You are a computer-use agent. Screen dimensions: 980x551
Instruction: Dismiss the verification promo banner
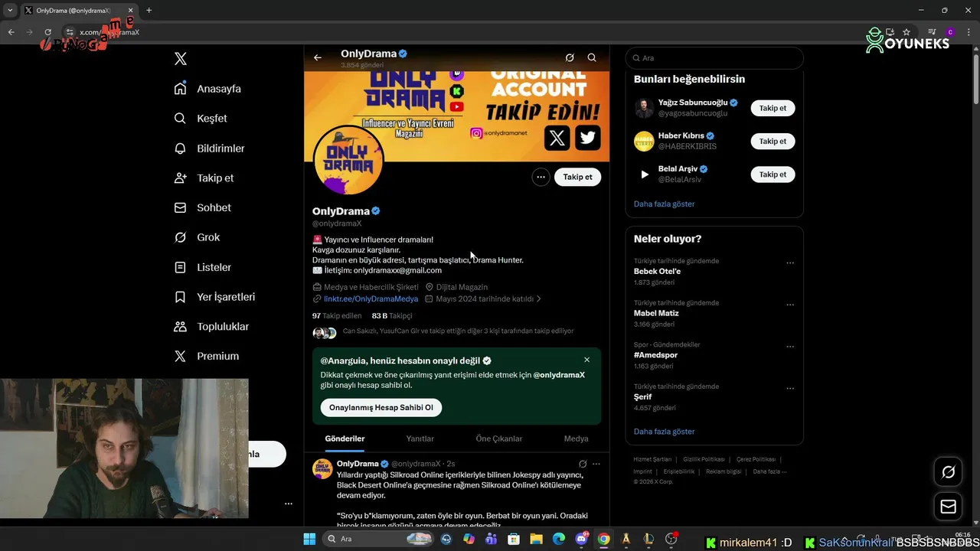coord(587,360)
